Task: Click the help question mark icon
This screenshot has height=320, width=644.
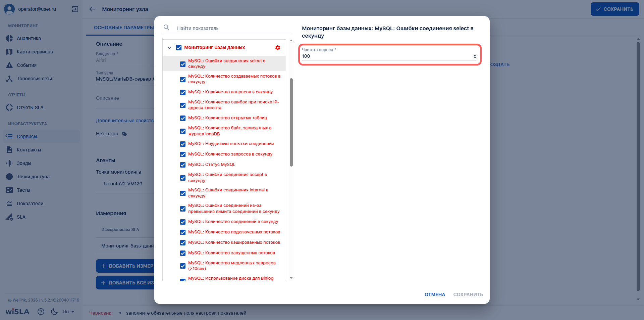Action: click(41, 312)
